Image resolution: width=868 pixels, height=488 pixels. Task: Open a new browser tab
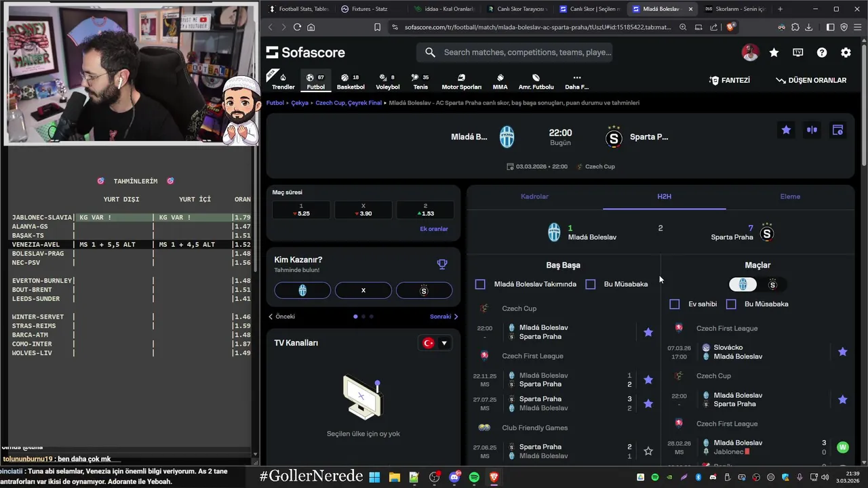(x=780, y=9)
